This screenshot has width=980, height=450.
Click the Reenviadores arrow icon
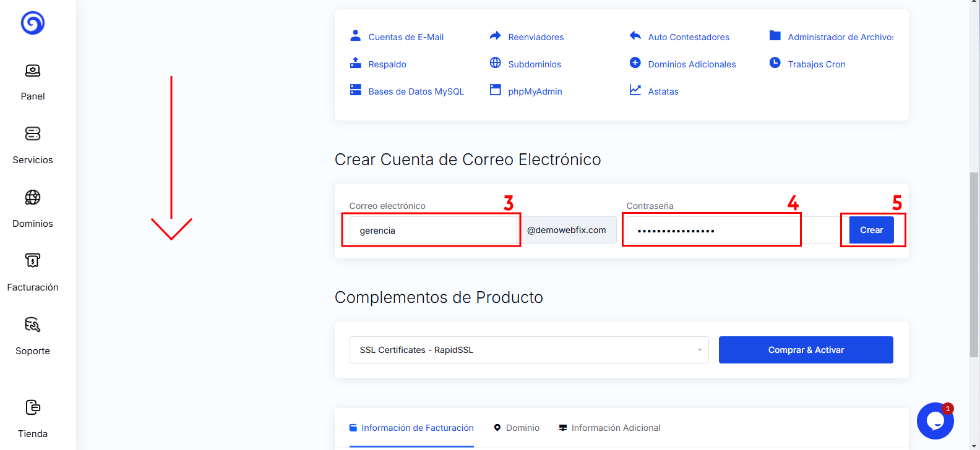(495, 35)
